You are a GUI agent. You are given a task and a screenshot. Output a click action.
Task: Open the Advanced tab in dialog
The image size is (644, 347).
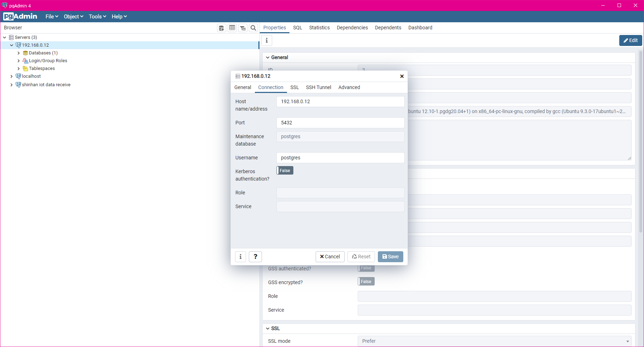[x=349, y=87]
